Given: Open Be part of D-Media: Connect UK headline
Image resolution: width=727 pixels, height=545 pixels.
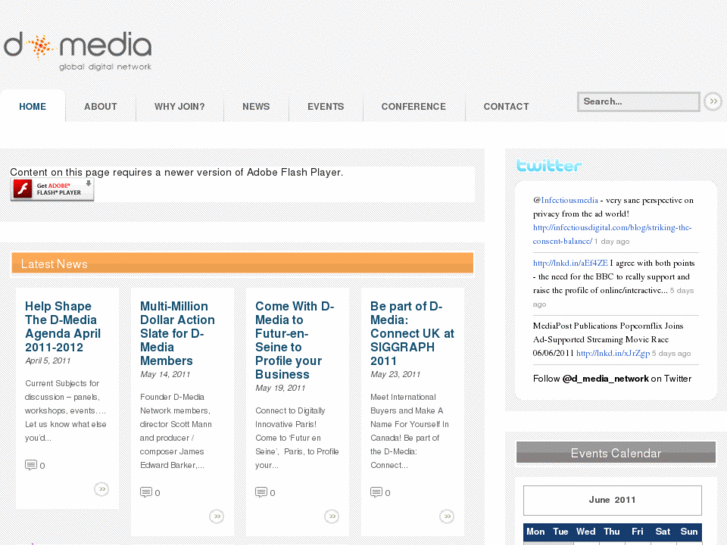Looking at the screenshot, I should [412, 333].
